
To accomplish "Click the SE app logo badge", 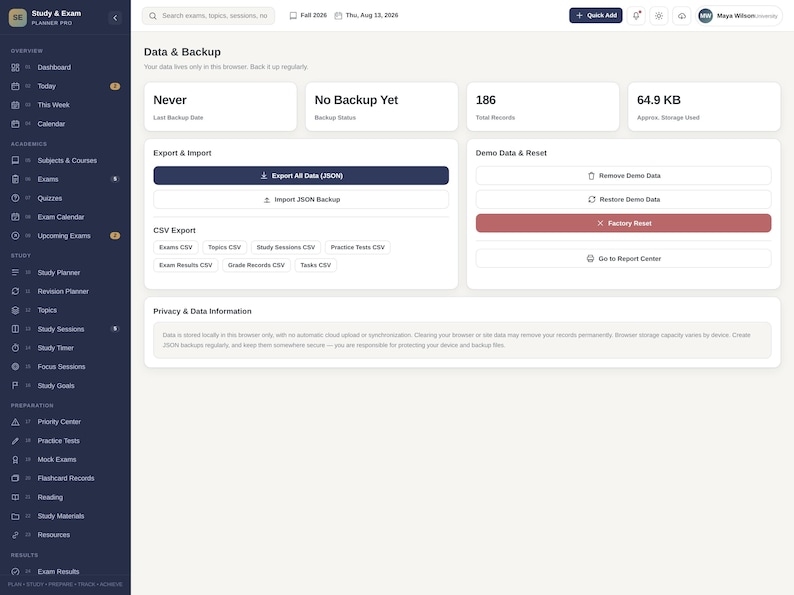I will click(x=18, y=18).
